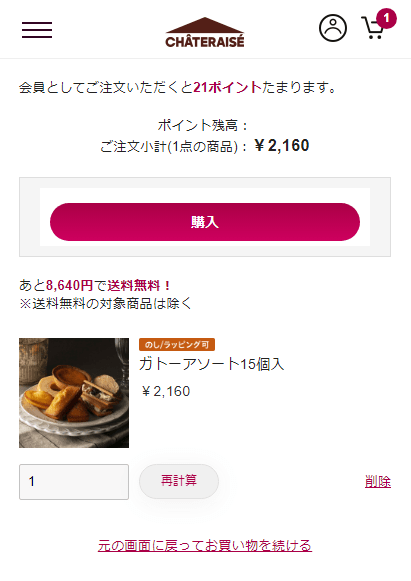Open the baked sweets product thumbnail
This screenshot has height=581, width=411.
click(74, 393)
